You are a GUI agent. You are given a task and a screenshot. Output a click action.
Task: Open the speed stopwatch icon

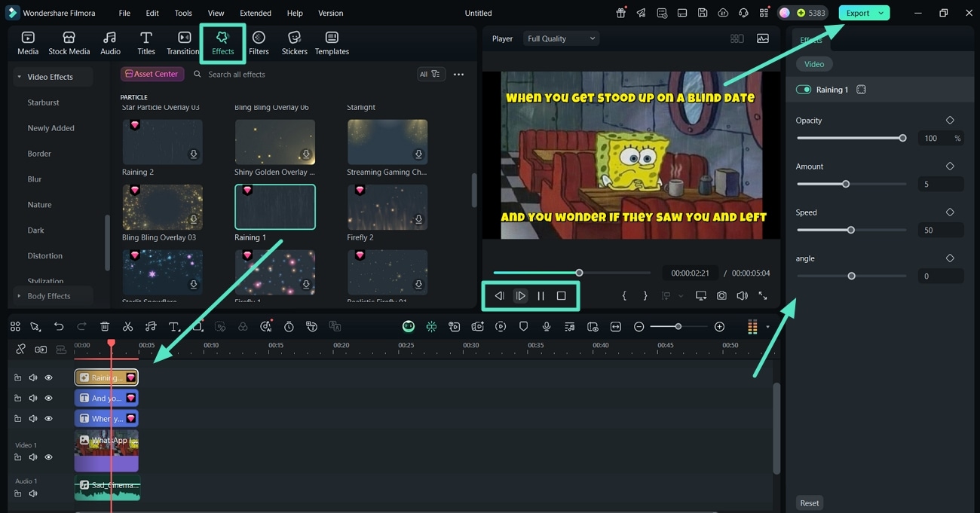coord(289,326)
